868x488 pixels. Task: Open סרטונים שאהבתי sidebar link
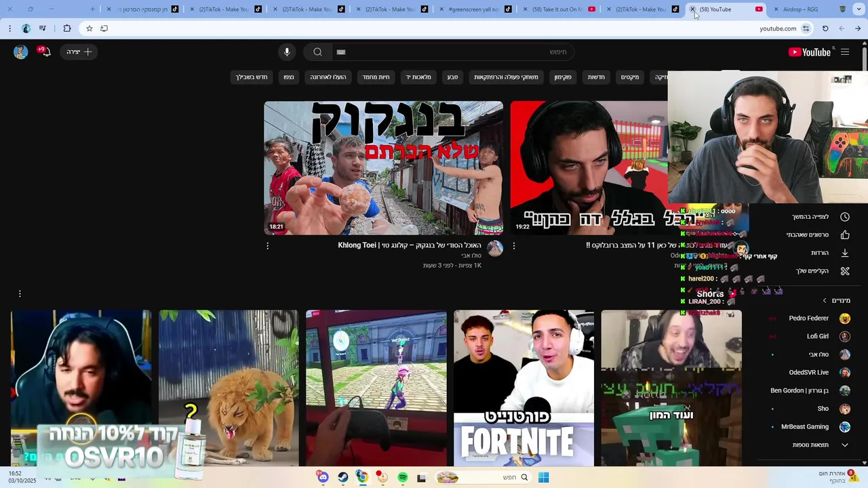coord(807,235)
